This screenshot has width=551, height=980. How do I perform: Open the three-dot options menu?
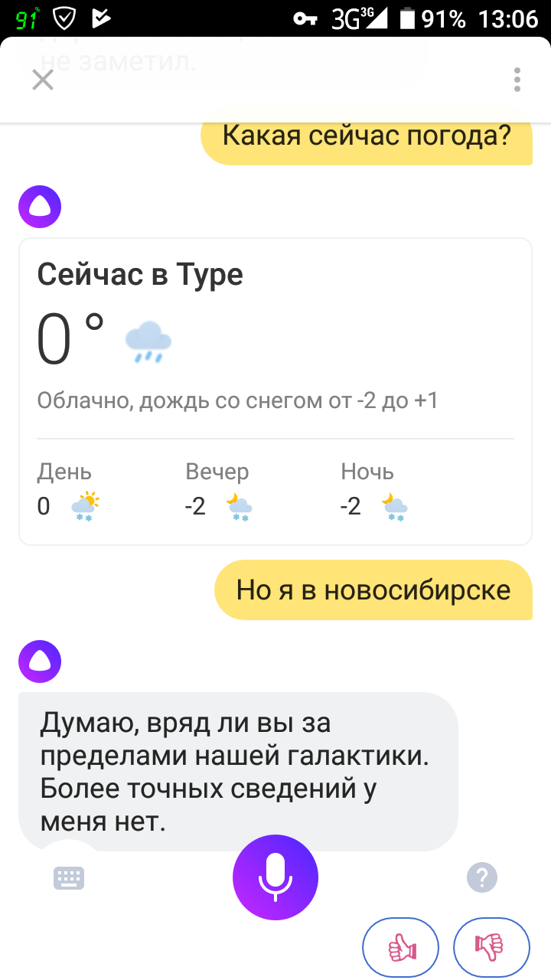coord(518,79)
